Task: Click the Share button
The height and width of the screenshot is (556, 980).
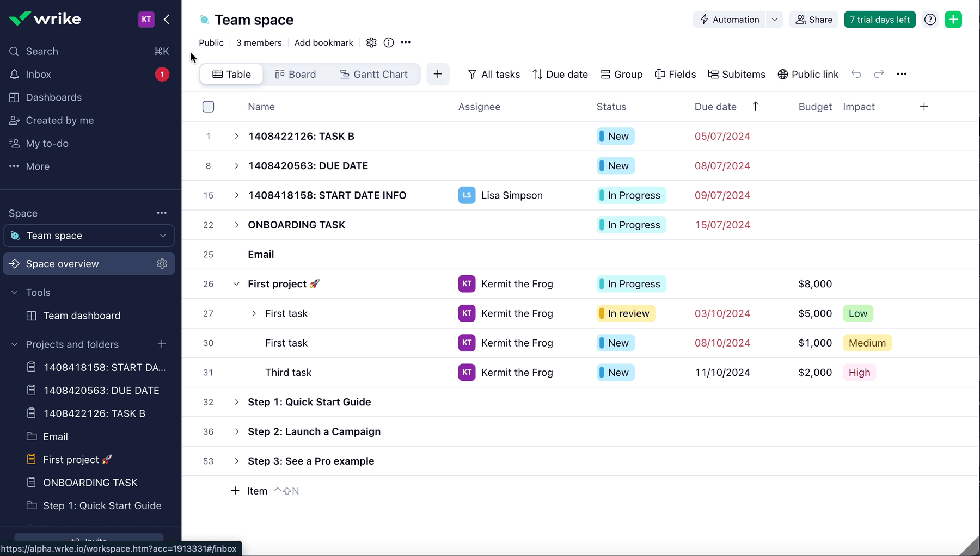Action: pyautogui.click(x=813, y=20)
